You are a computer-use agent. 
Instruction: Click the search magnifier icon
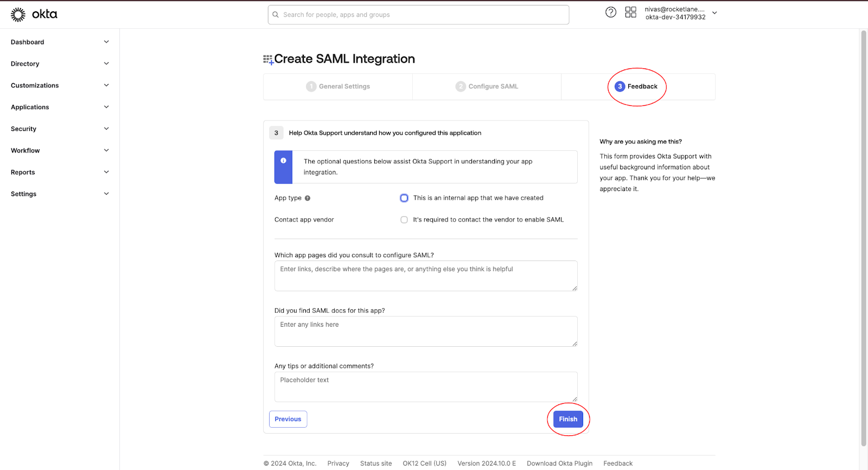276,15
